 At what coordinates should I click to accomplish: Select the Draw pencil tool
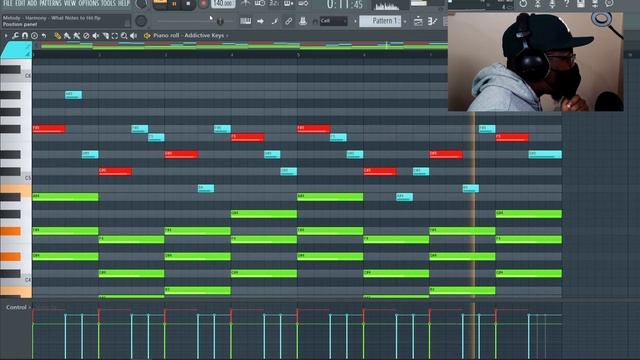pyautogui.click(x=58, y=36)
